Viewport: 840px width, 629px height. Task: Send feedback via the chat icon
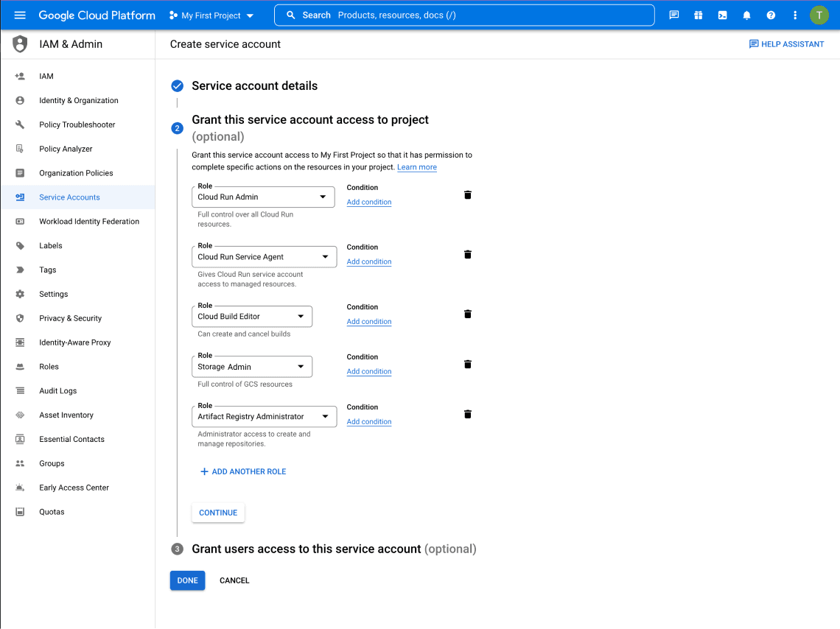[x=673, y=15]
